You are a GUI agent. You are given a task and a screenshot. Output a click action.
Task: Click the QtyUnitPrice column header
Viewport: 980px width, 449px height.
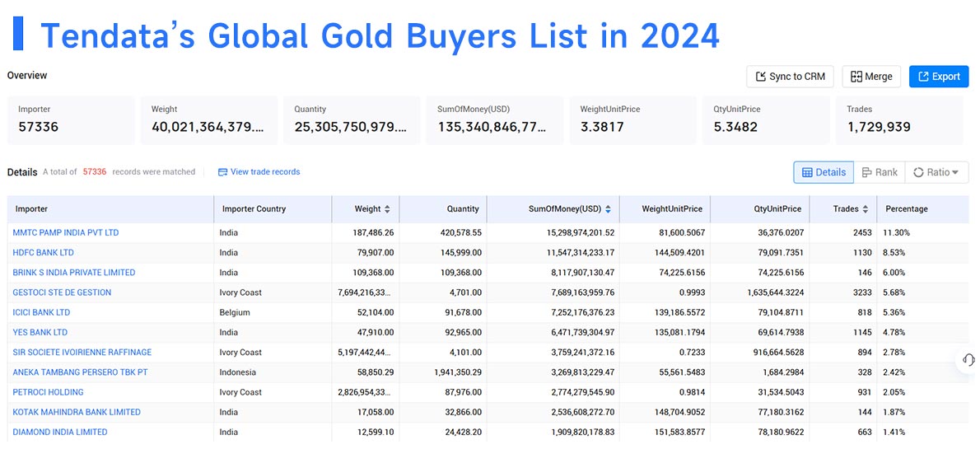tap(760, 209)
